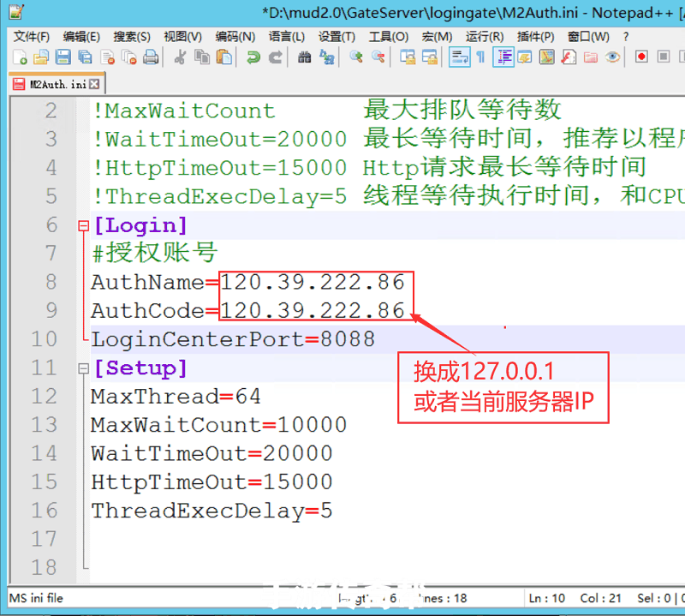This screenshot has height=616, width=685.
Task: Save the file with Save icon
Action: point(63,57)
